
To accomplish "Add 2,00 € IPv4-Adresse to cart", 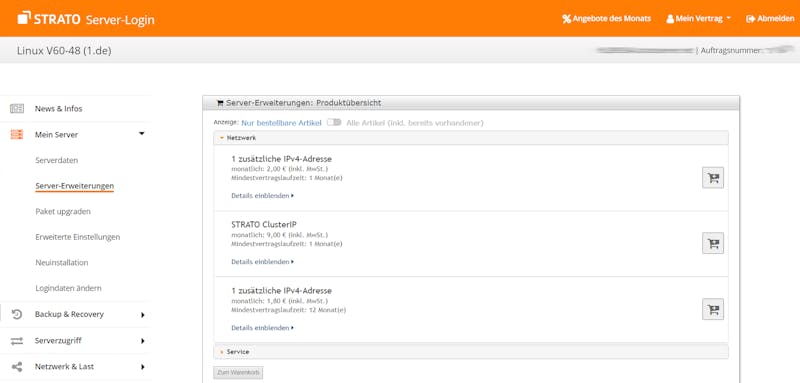I will click(x=713, y=177).
